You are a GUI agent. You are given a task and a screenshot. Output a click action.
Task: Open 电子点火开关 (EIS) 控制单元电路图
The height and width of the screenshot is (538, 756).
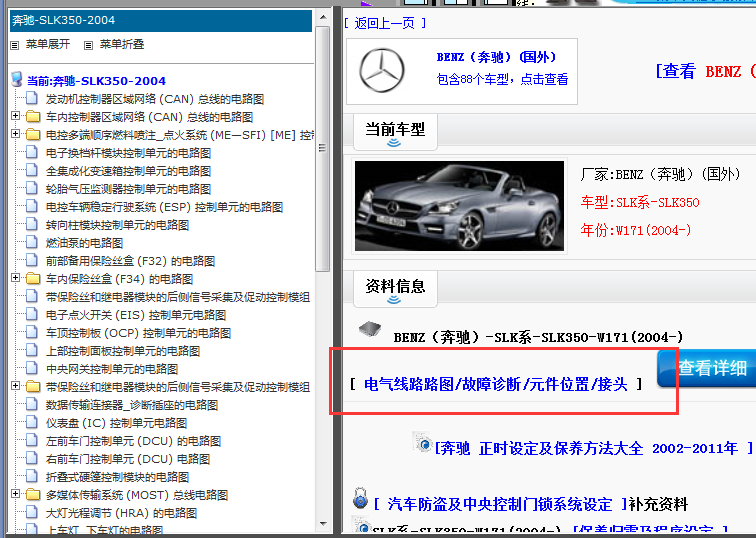[135, 315]
